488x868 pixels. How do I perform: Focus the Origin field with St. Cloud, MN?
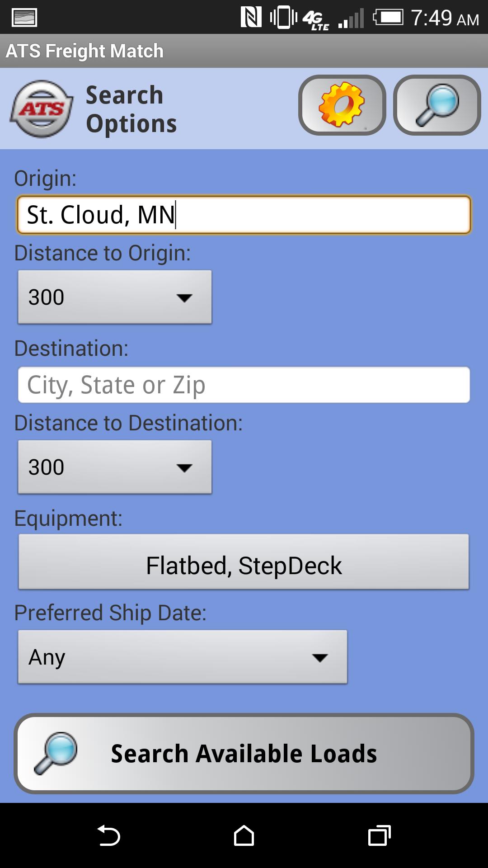(244, 215)
